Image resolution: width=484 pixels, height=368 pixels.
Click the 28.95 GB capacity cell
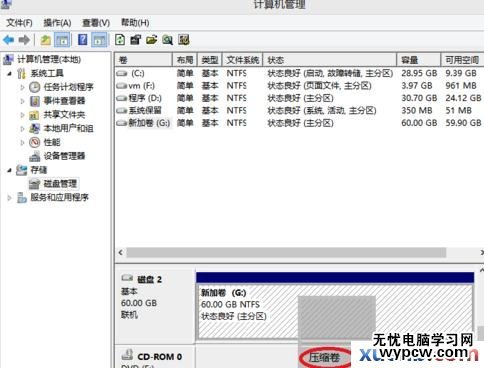click(419, 73)
